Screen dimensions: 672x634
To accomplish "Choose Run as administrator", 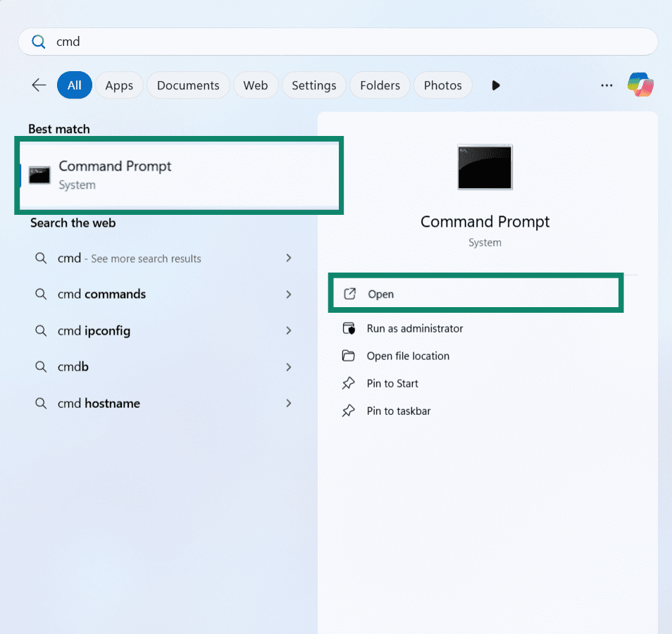I will [414, 328].
